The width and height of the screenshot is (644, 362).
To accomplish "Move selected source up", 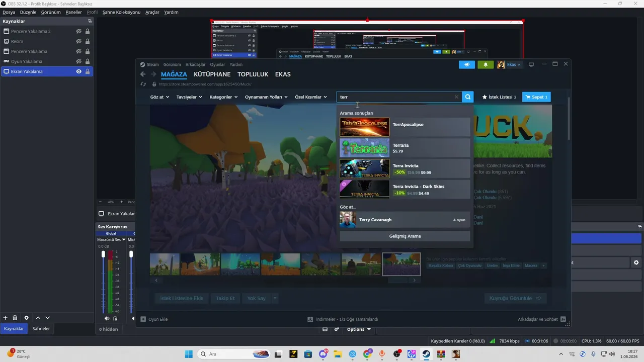I will [x=38, y=318].
